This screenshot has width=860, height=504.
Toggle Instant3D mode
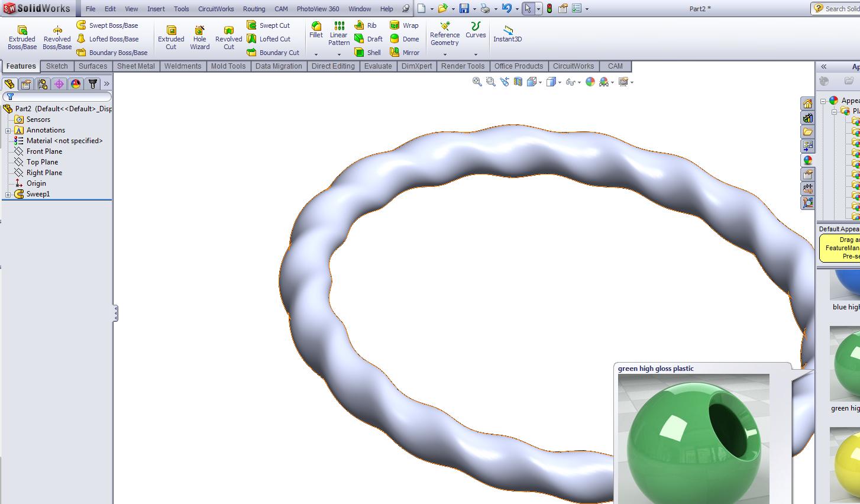click(x=507, y=34)
